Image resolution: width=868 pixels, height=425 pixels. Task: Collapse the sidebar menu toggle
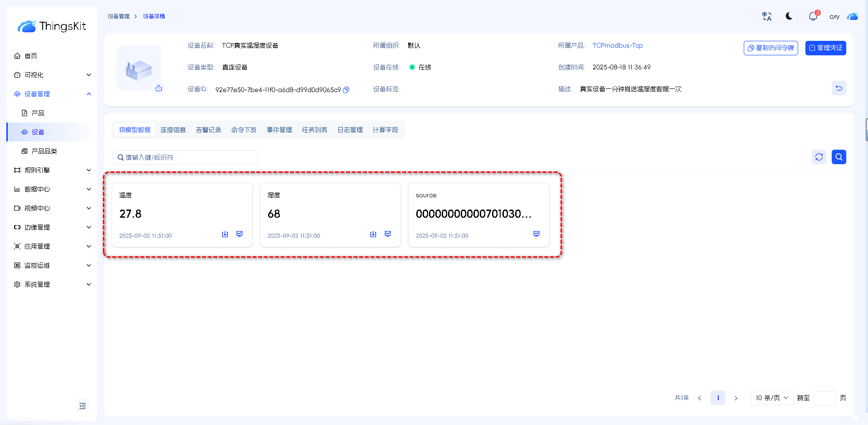click(83, 406)
